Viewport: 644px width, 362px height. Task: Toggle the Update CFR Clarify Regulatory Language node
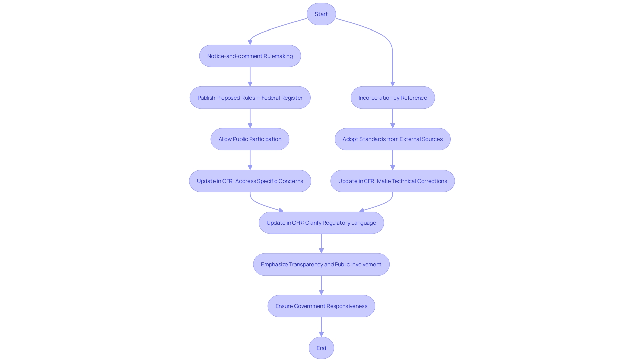tap(322, 222)
